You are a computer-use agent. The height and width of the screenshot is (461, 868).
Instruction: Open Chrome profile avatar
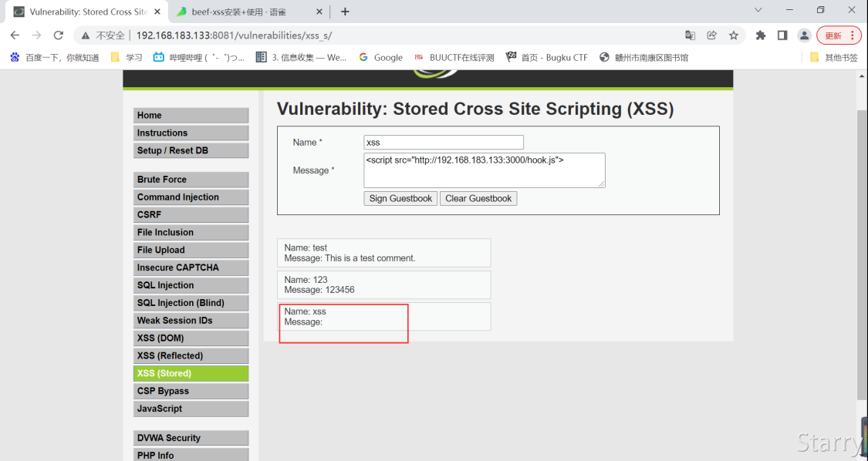804,35
